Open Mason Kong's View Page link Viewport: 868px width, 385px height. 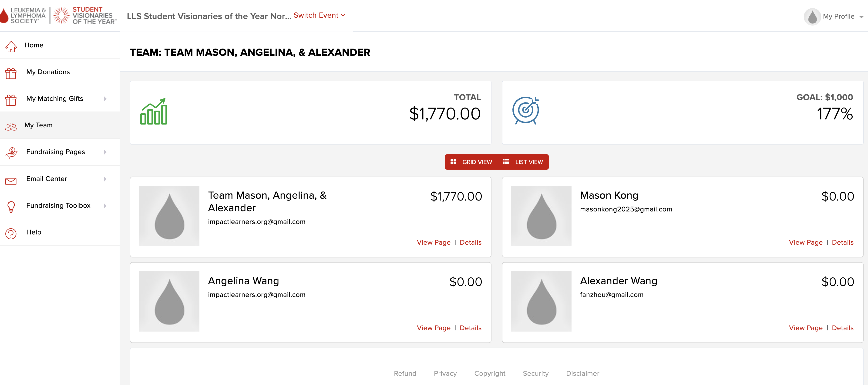click(x=805, y=242)
